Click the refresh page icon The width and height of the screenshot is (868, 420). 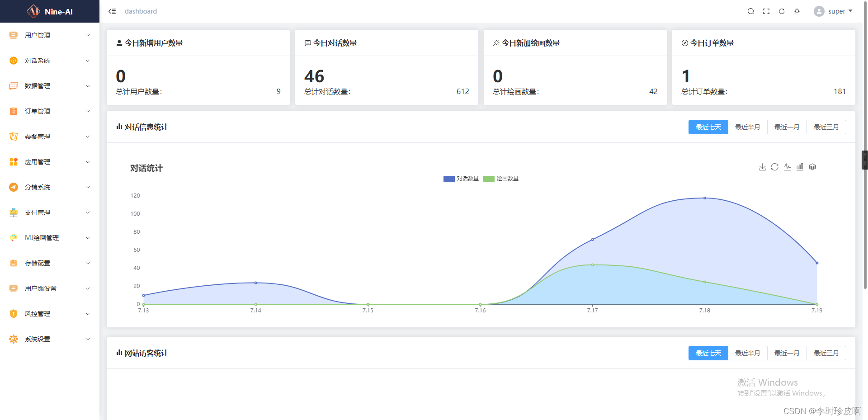tap(782, 11)
